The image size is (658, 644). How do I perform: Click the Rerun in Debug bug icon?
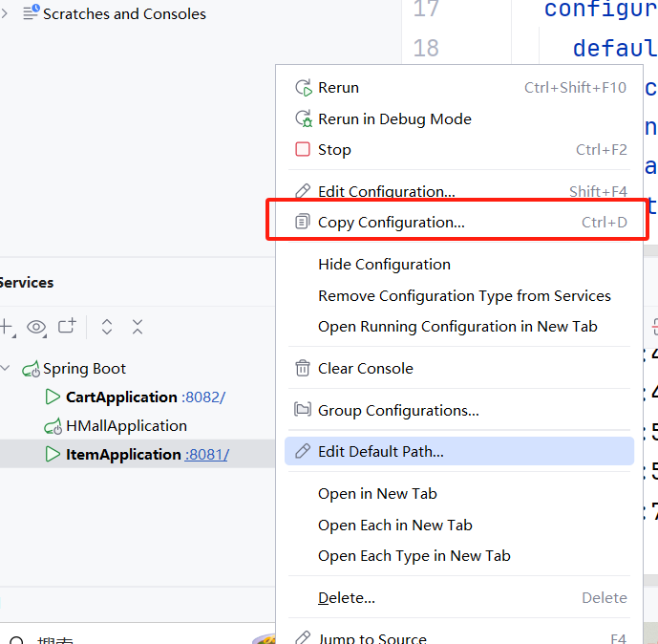point(303,118)
